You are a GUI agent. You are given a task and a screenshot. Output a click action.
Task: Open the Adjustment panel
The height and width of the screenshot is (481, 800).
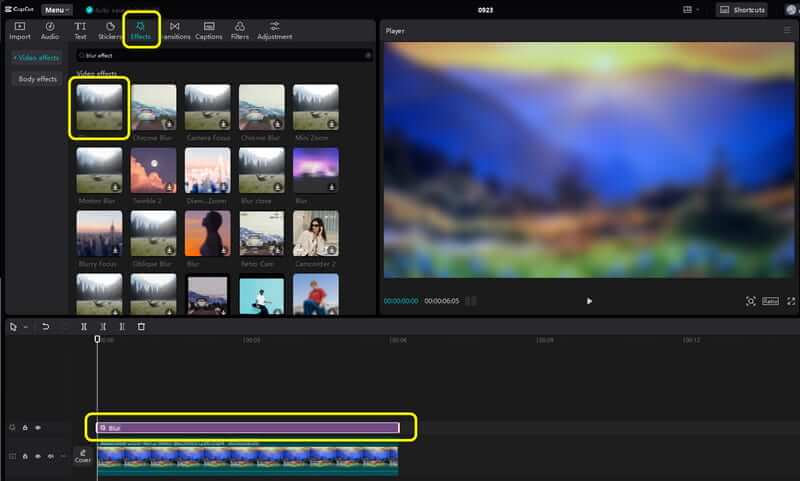coord(274,30)
